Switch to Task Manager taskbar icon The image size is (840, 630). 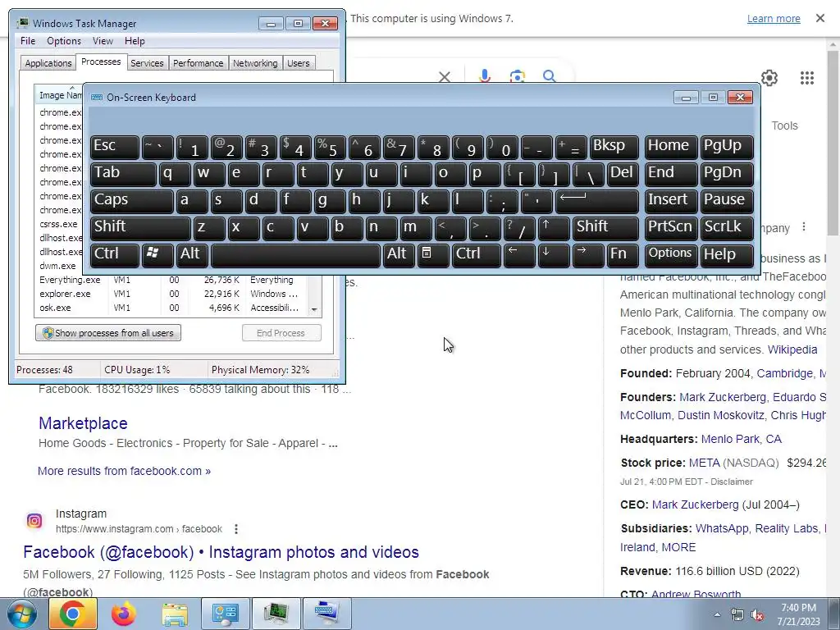pyautogui.click(x=276, y=614)
